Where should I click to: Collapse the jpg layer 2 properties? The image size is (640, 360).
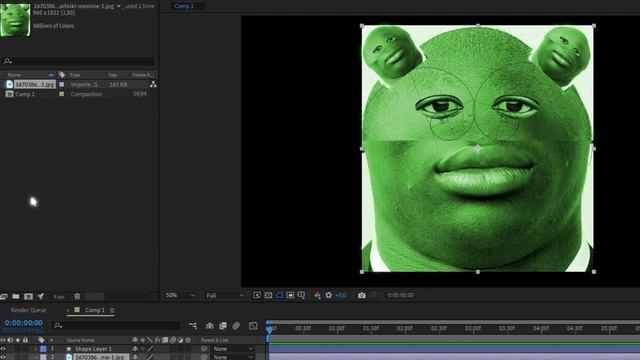(x=36, y=357)
